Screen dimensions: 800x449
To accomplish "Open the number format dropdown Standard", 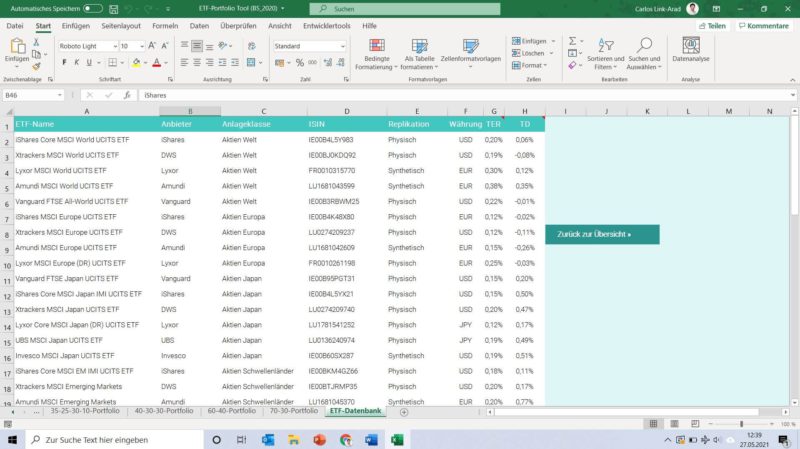I will pos(342,46).
